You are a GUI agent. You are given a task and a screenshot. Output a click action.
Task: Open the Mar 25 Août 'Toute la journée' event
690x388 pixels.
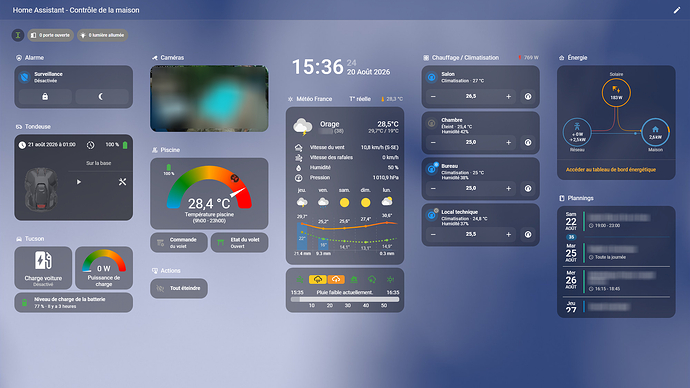[616, 253]
